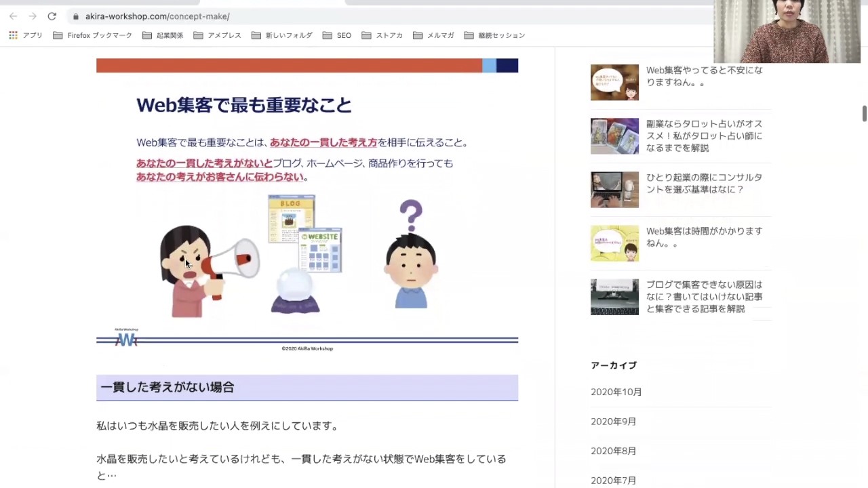868x488 pixels.
Task: Click the browser back arrow
Action: coord(14,16)
